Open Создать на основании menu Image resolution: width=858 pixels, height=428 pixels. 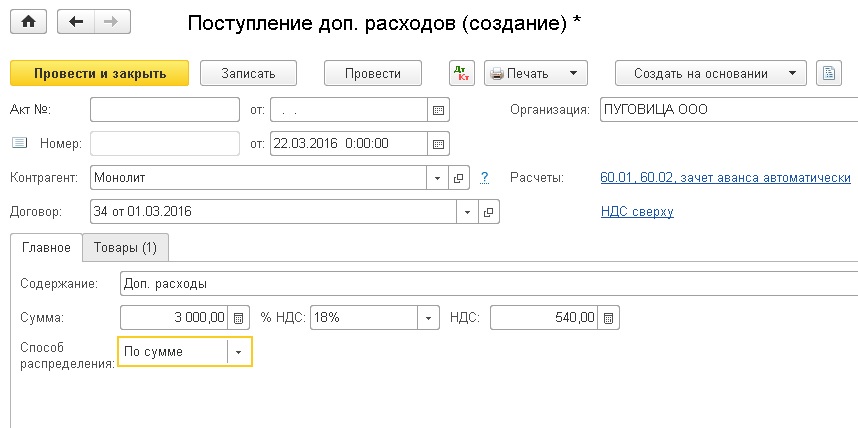(711, 73)
